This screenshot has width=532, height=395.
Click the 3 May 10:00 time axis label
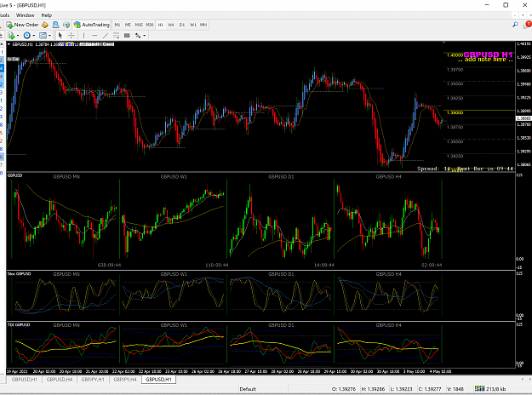coord(414,371)
